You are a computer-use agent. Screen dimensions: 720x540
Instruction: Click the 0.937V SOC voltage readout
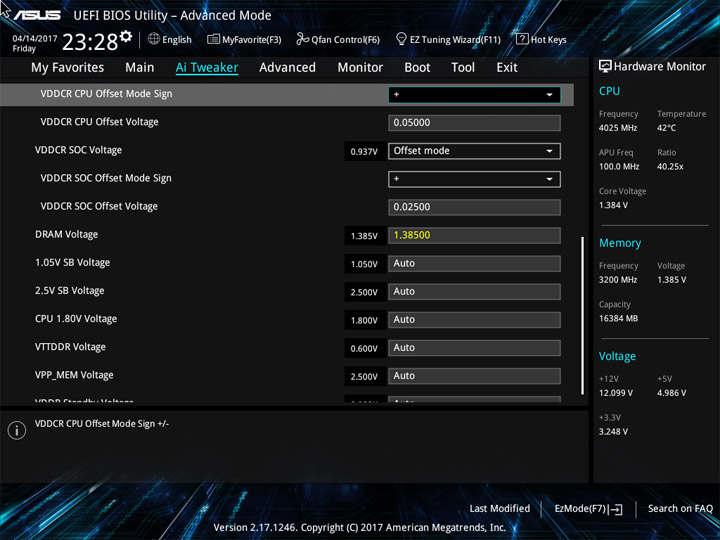click(x=364, y=152)
